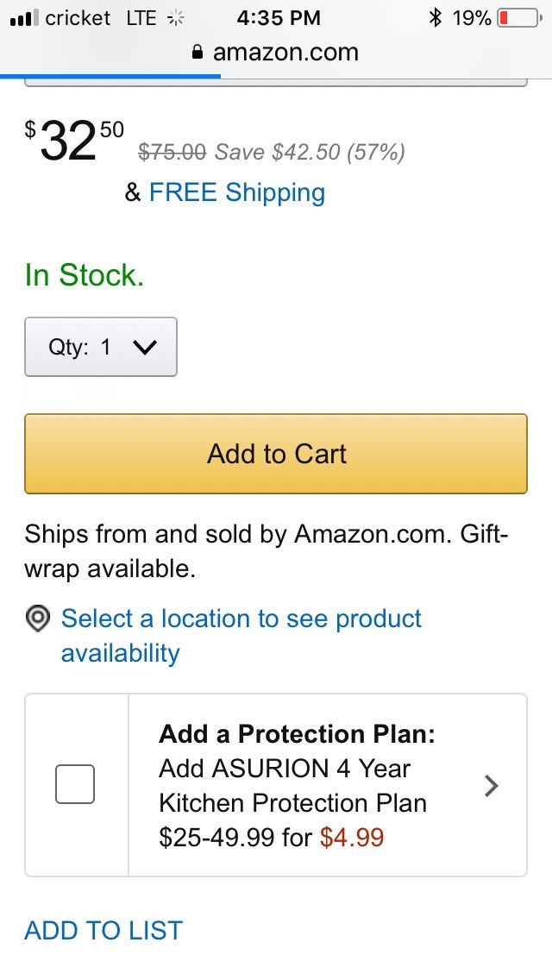Tap the battery icon in status bar
552x980 pixels.
(x=520, y=18)
